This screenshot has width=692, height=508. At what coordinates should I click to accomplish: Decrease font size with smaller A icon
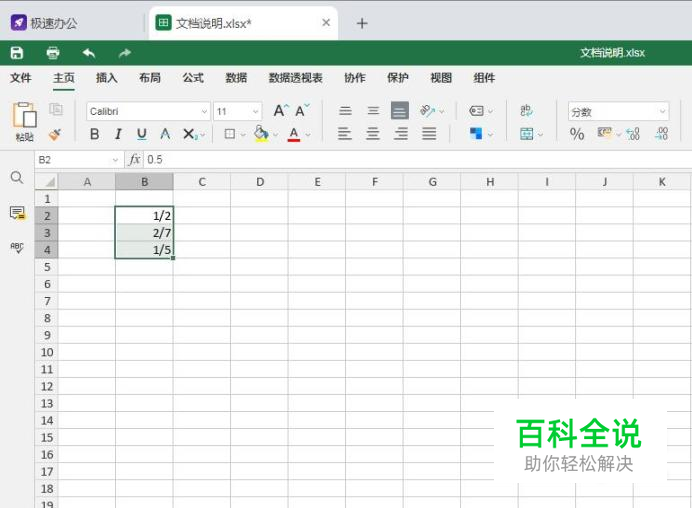(302, 110)
